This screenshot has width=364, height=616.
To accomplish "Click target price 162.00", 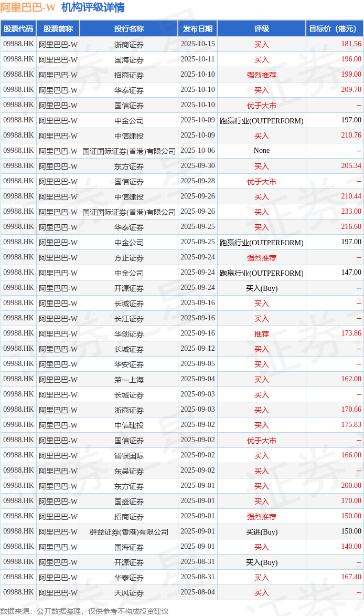I will [351, 379].
